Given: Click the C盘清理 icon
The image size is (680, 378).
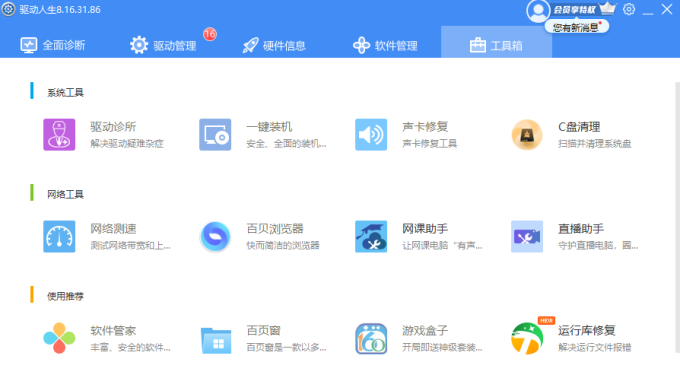Looking at the screenshot, I should 527,135.
